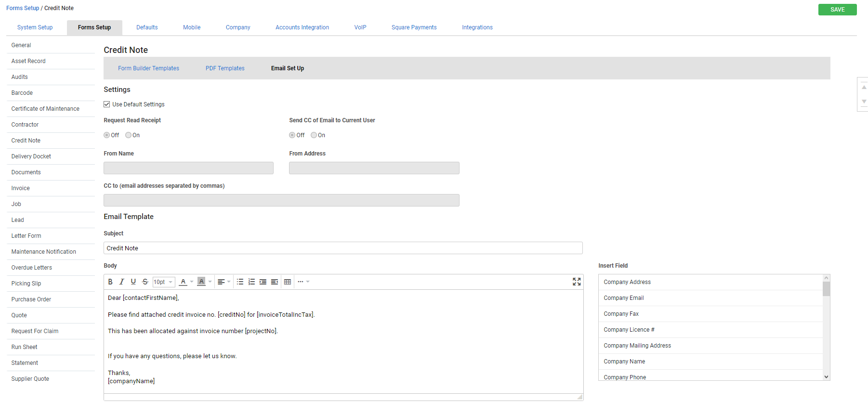Select On for Request Read Receipt
868x414 pixels.
pos(129,135)
